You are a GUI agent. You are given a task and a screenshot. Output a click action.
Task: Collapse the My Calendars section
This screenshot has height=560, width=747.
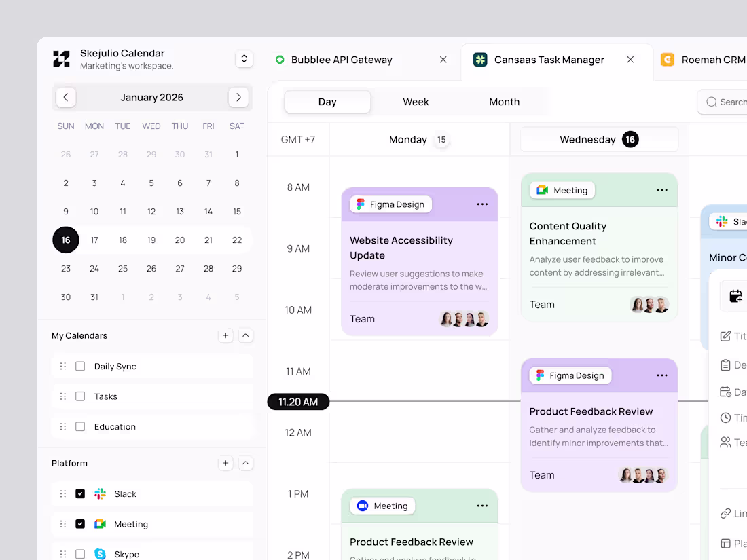point(245,335)
